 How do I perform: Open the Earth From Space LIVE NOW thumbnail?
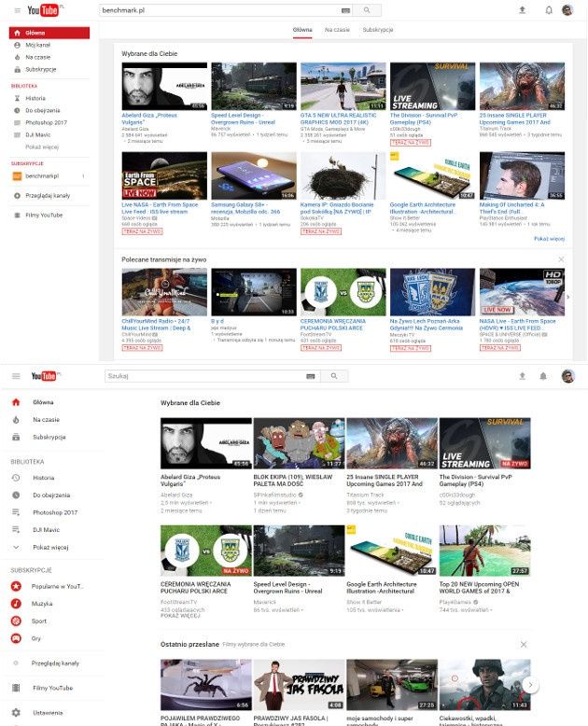[164, 175]
